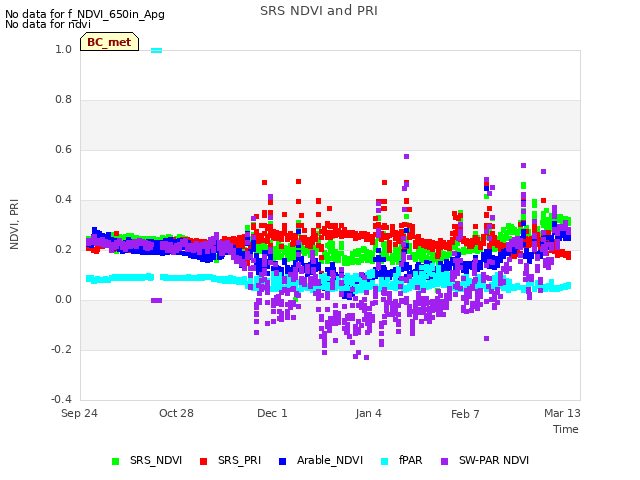The height and width of the screenshot is (480, 640).
Task: Click the purple SW-PAR NDVI legend swatch
Action: point(445,462)
